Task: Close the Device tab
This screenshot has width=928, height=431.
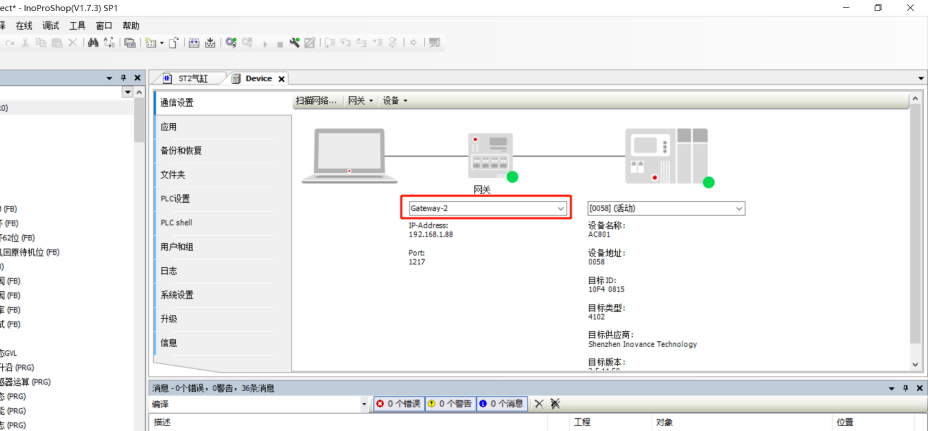Action: pos(282,79)
